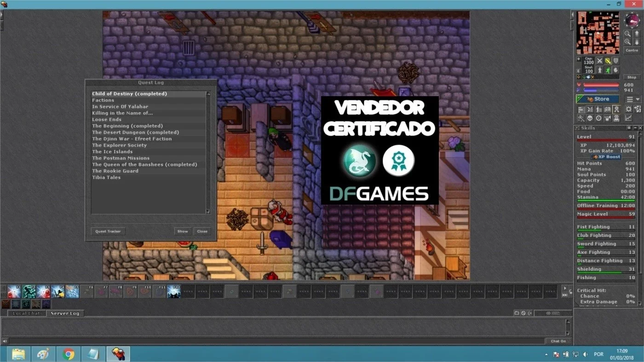Open the camera icon widget
The height and width of the screenshot is (362, 644).
(x=608, y=118)
